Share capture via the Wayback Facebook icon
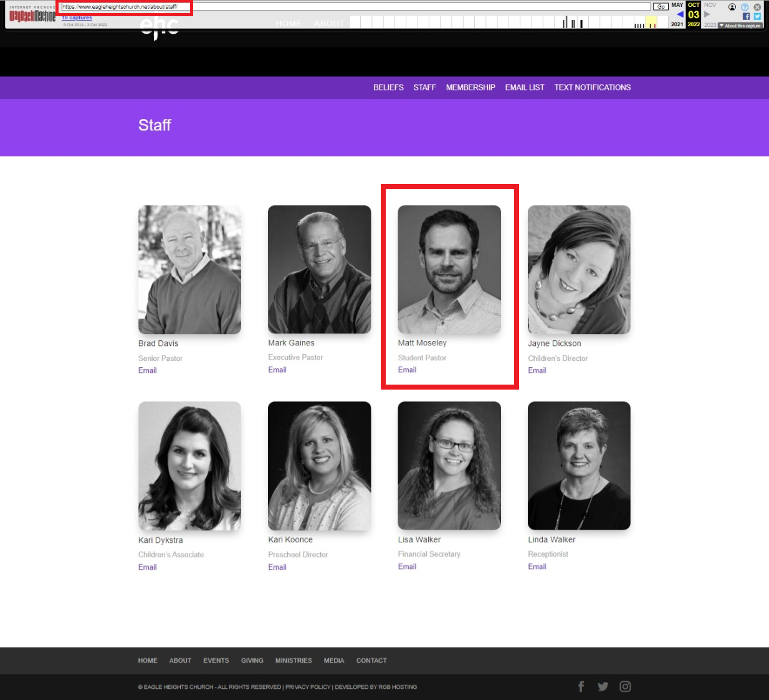The width and height of the screenshot is (769, 700). 746,16
